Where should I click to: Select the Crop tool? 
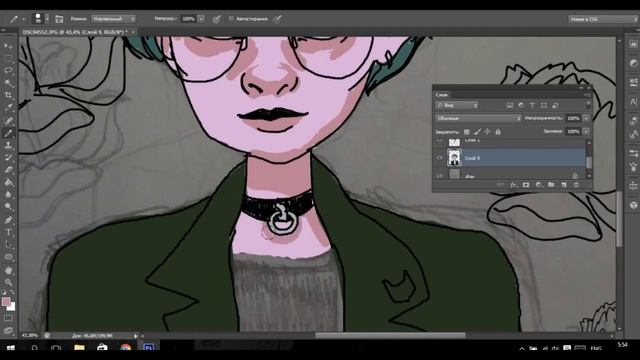click(8, 96)
